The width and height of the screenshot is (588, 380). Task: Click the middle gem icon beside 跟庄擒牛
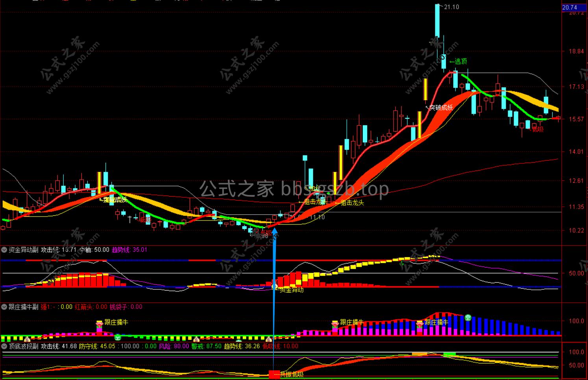335,324
